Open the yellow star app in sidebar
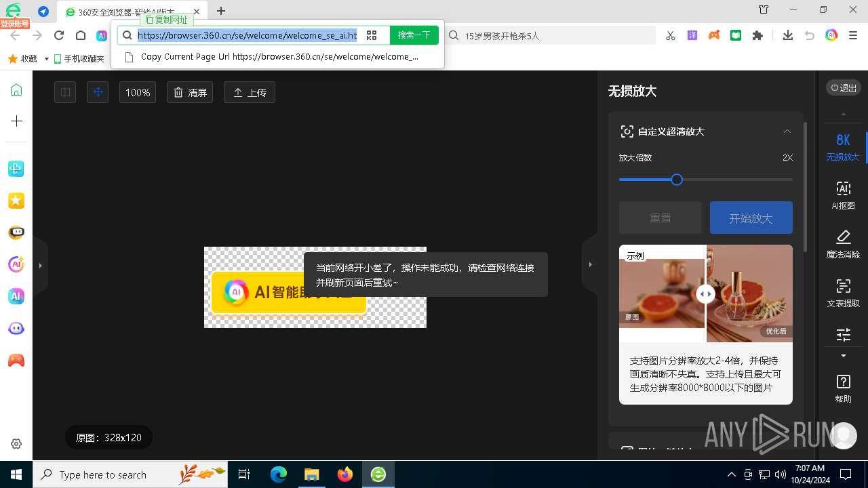Image resolution: width=868 pixels, height=488 pixels. pos(16,201)
